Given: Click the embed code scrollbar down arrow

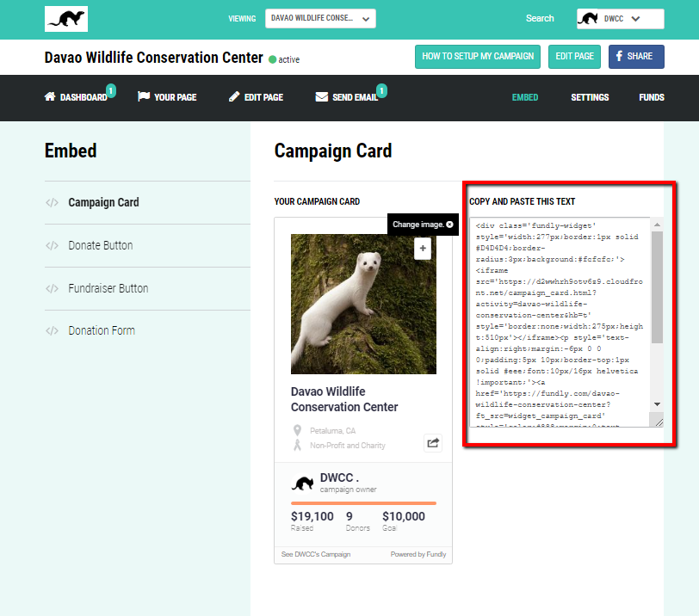Looking at the screenshot, I should (657, 404).
